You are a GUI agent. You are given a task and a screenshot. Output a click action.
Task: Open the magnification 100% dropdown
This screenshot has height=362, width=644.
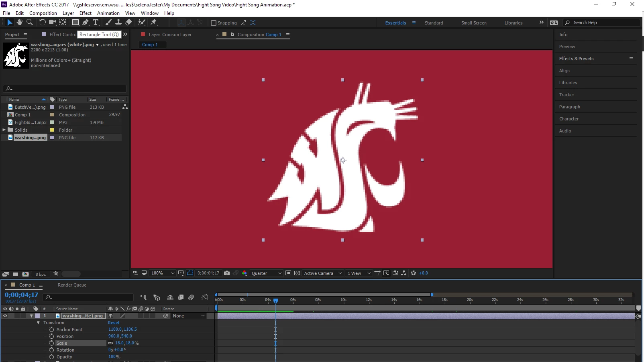(163, 273)
